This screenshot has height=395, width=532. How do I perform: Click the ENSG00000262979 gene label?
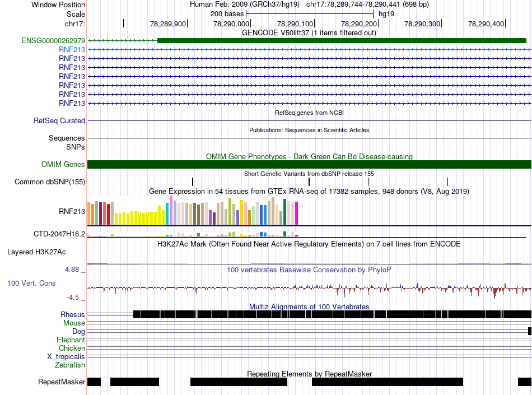[x=53, y=41]
